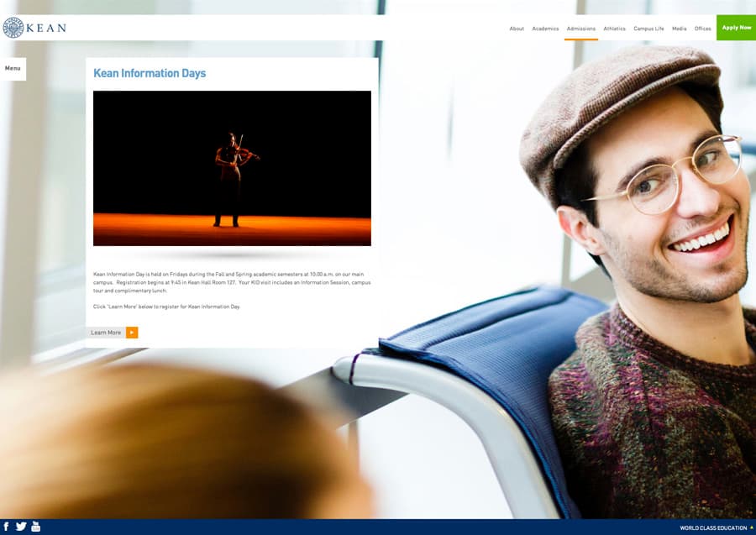
Task: Click the text 'Click Learn More below to register'
Action: point(166,307)
